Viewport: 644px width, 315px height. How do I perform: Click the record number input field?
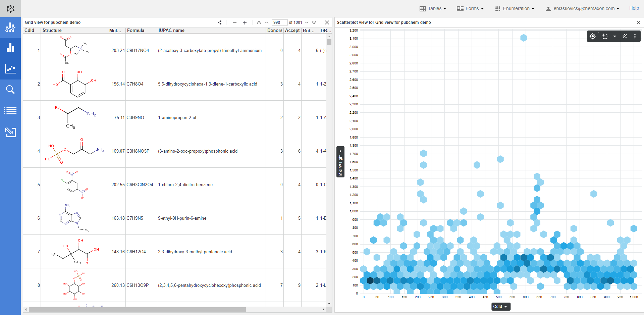[279, 22]
